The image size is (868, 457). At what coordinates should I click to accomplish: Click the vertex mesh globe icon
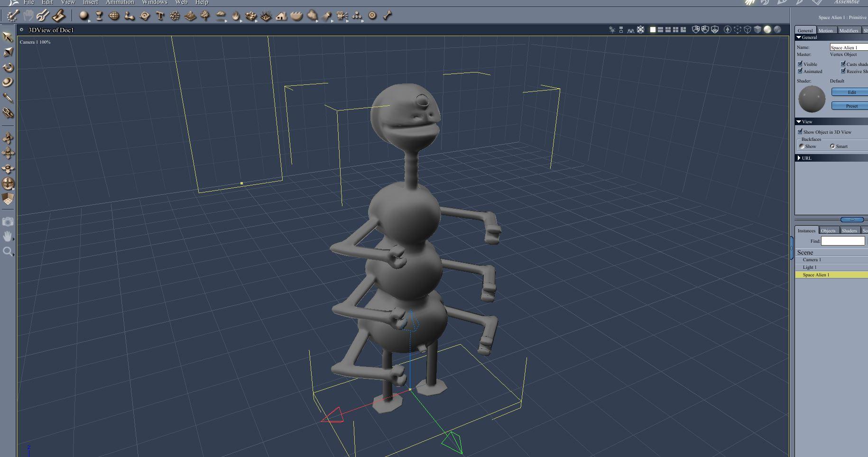coord(114,16)
